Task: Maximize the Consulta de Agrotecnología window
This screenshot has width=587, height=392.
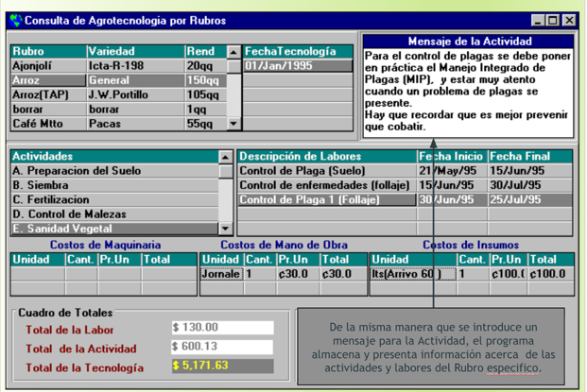Action: [553, 20]
